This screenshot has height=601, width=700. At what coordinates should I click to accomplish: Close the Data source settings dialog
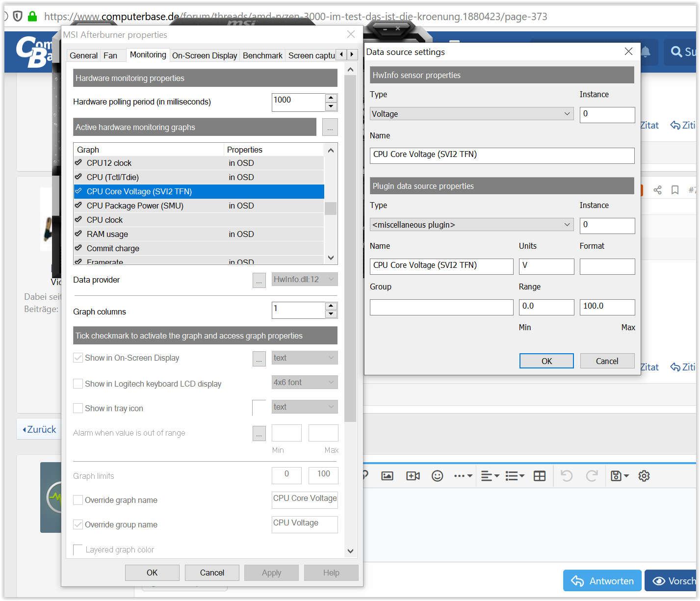point(628,52)
